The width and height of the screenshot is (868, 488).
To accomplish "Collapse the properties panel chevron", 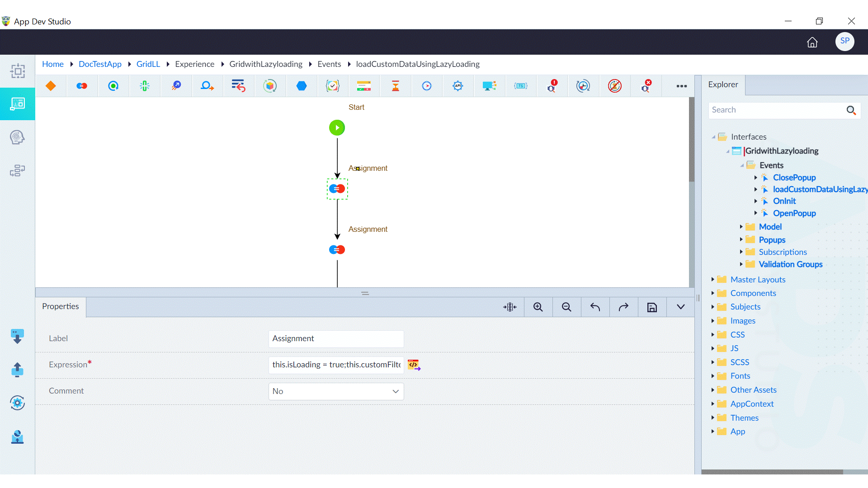I will (x=680, y=307).
